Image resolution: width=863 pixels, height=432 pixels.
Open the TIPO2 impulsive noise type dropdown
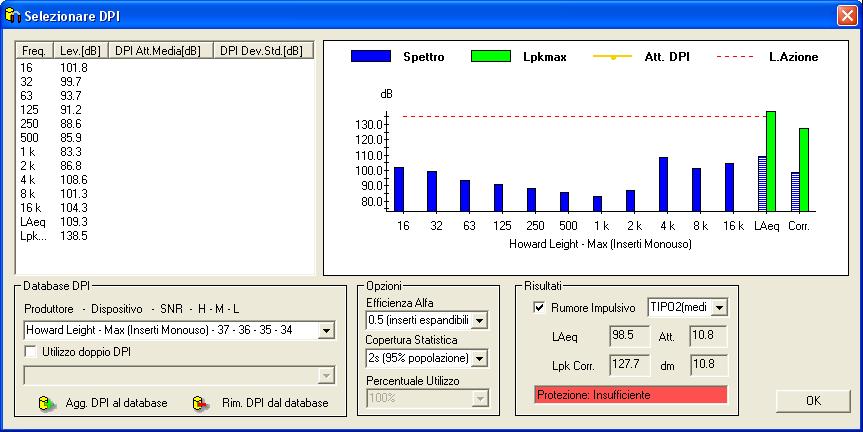pos(719,308)
